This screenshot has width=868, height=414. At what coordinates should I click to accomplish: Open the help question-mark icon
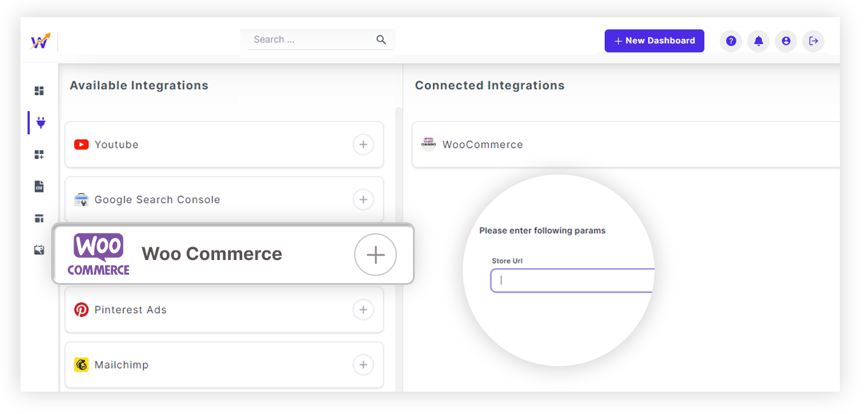point(731,41)
